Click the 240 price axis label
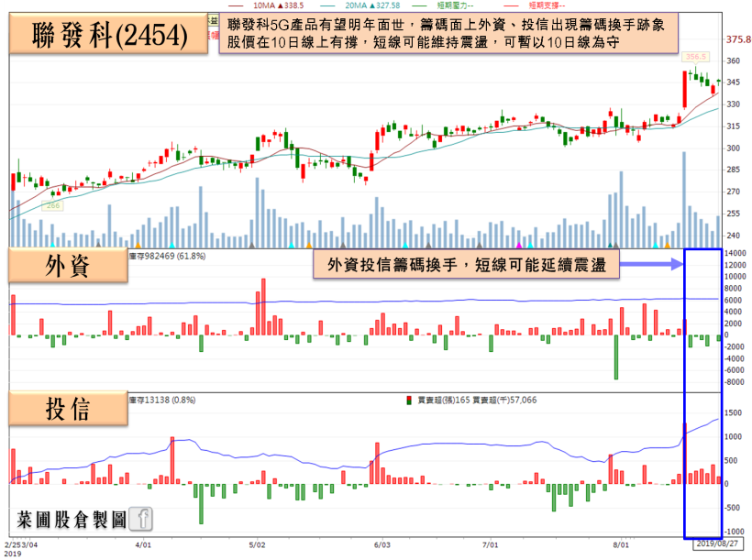 coord(734,236)
